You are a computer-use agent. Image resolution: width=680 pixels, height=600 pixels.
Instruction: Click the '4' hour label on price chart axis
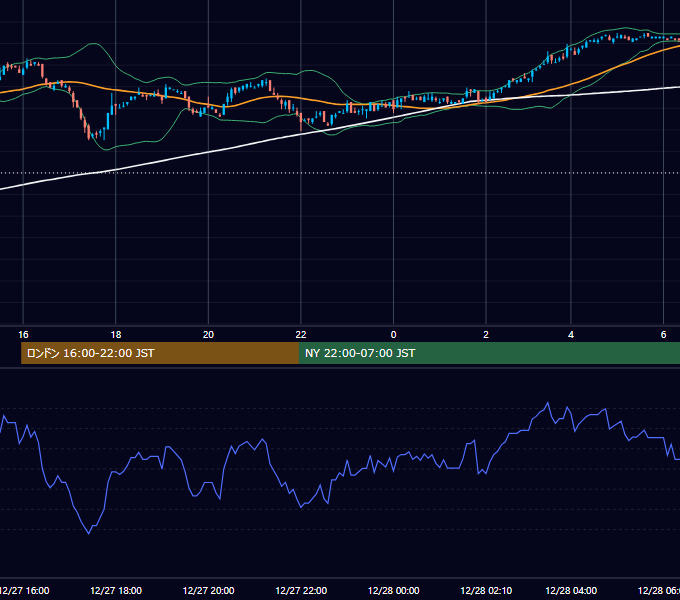(x=571, y=335)
